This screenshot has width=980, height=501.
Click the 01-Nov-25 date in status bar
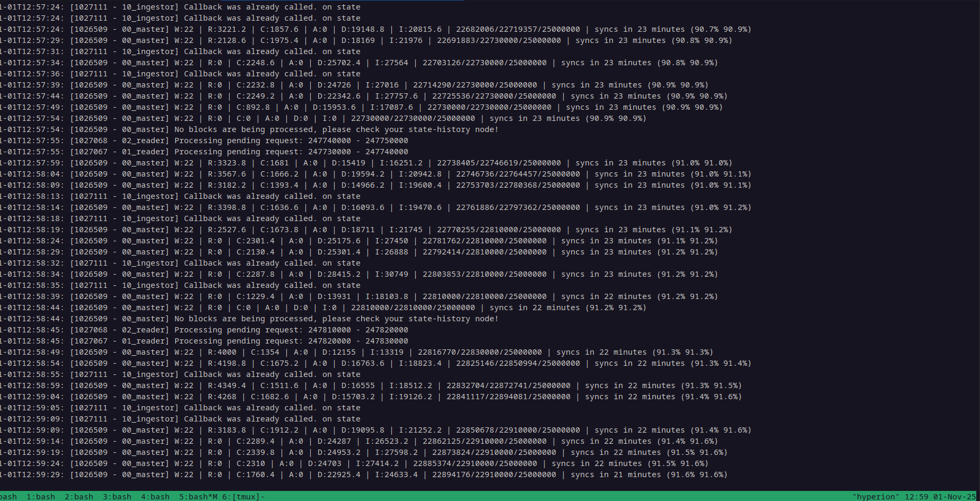tap(954, 497)
